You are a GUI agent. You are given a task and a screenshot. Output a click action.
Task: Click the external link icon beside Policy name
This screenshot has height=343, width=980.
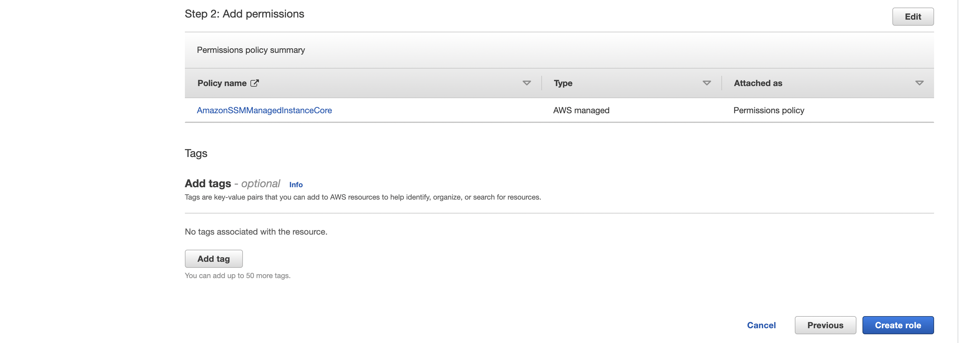(x=254, y=83)
